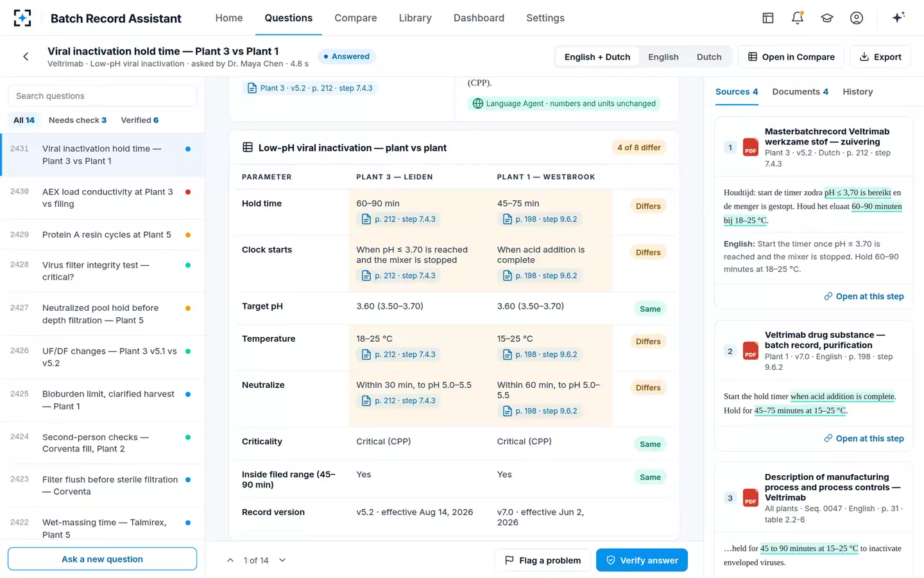
Task: Open the Hold time Plant 3 citation p. 212
Action: pyautogui.click(x=398, y=219)
